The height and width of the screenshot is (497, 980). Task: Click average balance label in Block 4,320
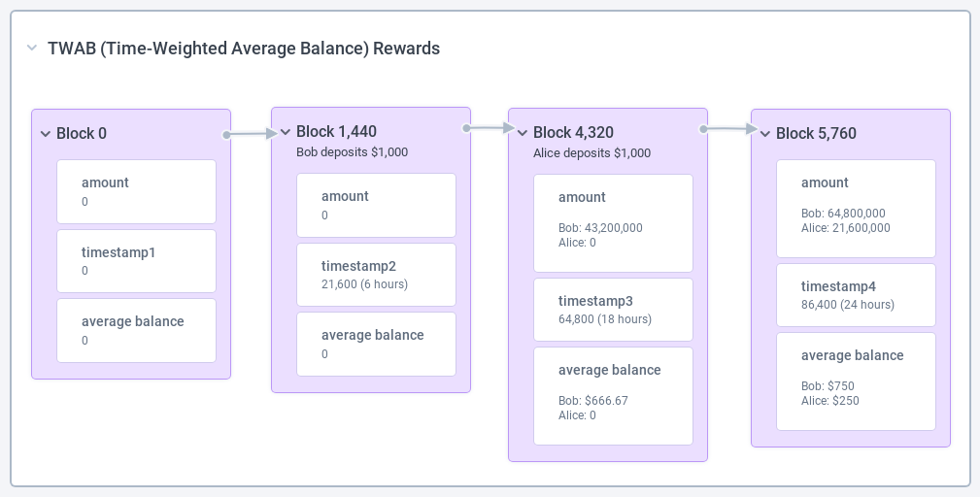[609, 370]
